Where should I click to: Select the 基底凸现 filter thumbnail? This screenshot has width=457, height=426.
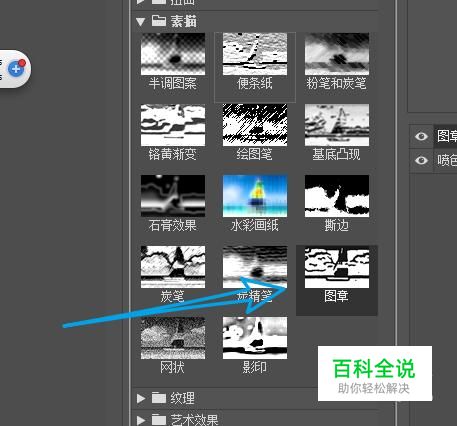337,125
